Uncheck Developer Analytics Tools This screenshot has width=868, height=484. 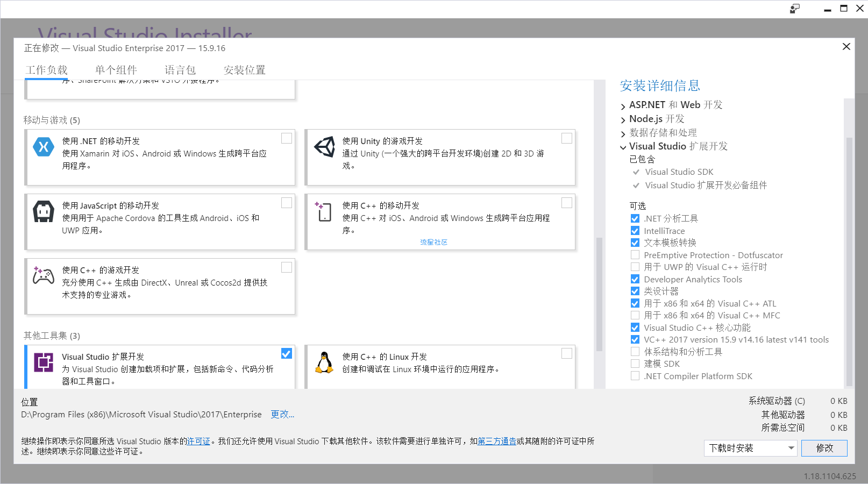coord(635,279)
